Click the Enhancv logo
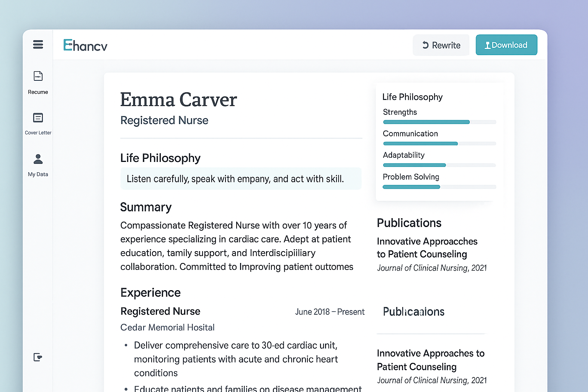Image resolution: width=588 pixels, height=392 pixels. click(85, 46)
